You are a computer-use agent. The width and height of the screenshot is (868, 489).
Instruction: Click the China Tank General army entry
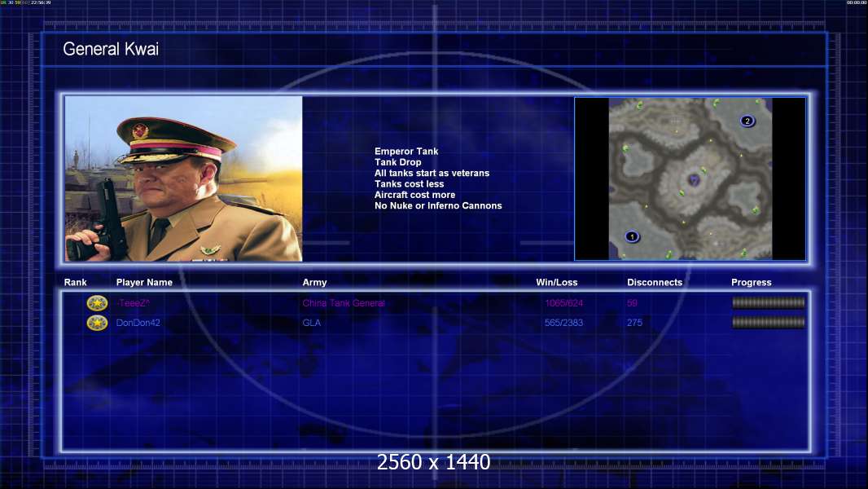point(344,303)
